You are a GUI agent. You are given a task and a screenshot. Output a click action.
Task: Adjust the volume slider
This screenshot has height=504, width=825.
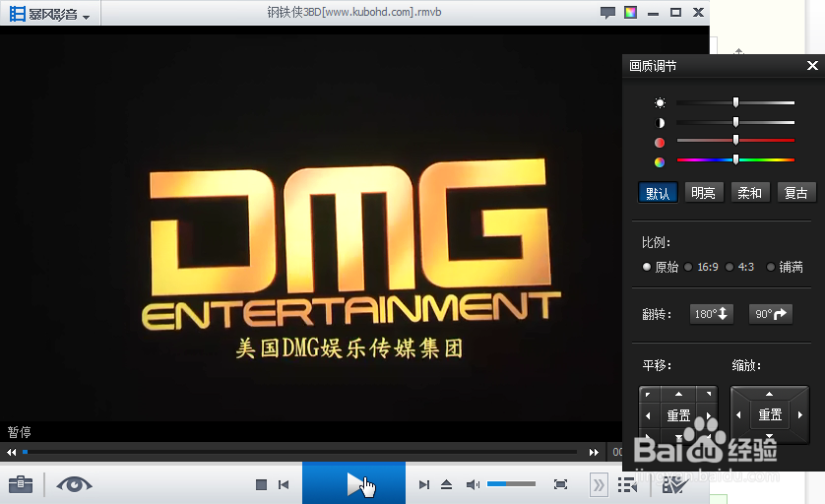point(511,484)
